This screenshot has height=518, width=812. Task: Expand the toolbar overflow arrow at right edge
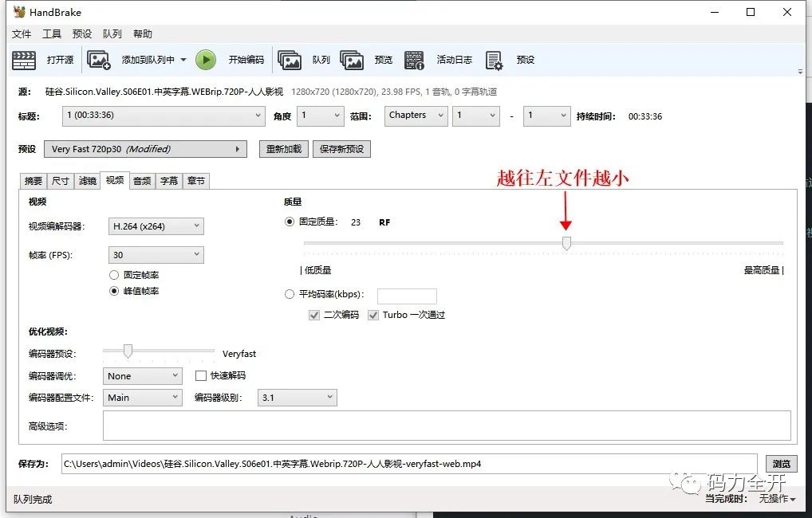[801, 72]
